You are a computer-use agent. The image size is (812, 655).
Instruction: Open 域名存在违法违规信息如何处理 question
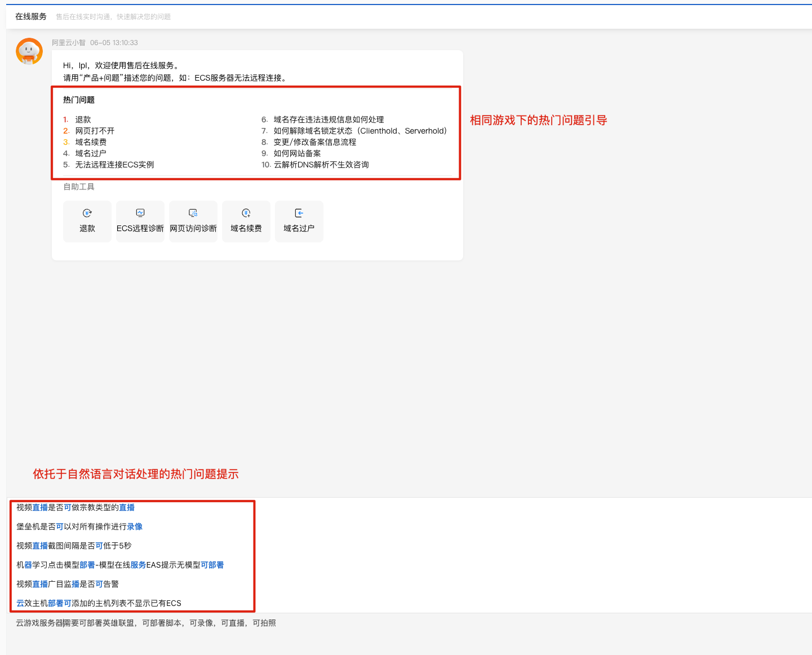tap(329, 120)
